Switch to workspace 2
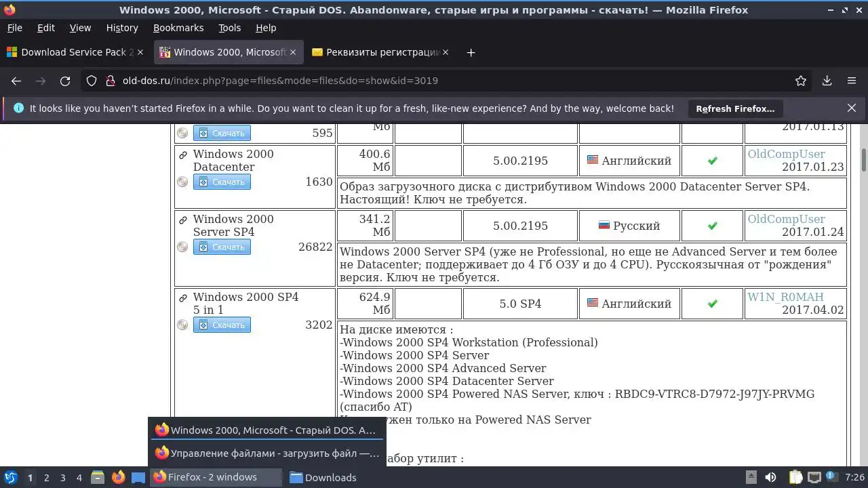This screenshot has height=488, width=868. pyautogui.click(x=46, y=477)
